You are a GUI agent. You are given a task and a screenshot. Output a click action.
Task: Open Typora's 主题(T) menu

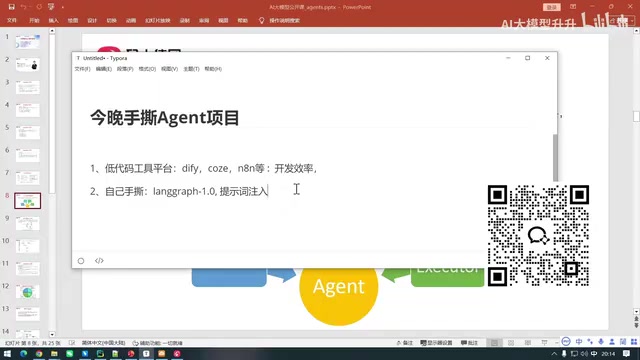[x=191, y=69]
